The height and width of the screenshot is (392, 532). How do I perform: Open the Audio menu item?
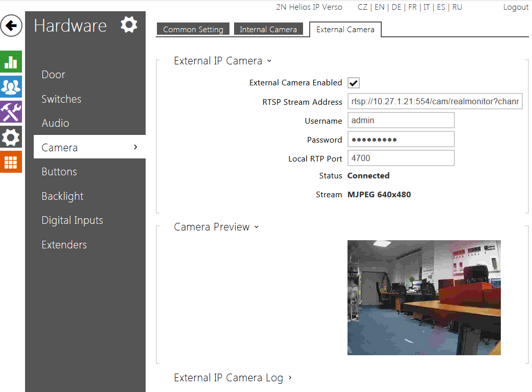[55, 123]
